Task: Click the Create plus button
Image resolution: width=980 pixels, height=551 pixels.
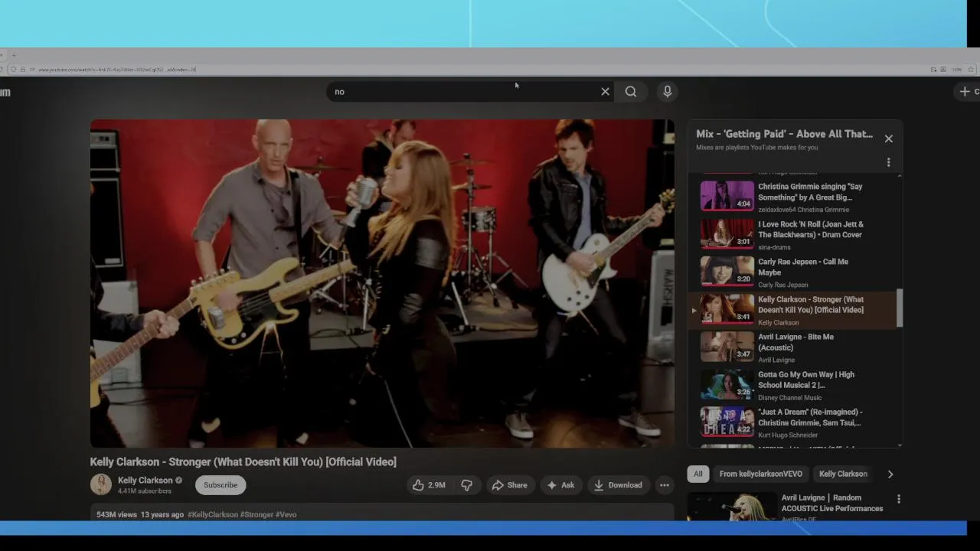Action: (968, 92)
